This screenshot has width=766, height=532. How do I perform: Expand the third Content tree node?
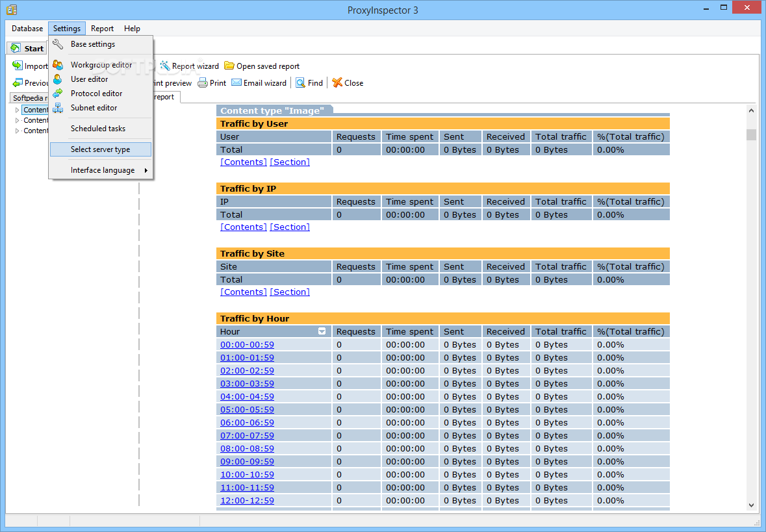[x=18, y=131]
